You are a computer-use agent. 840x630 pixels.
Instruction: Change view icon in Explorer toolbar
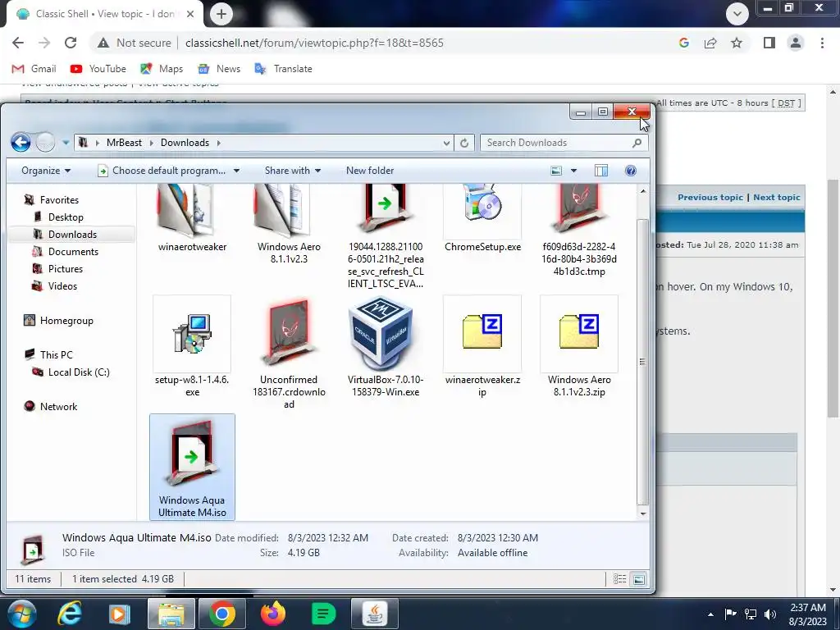click(x=557, y=171)
